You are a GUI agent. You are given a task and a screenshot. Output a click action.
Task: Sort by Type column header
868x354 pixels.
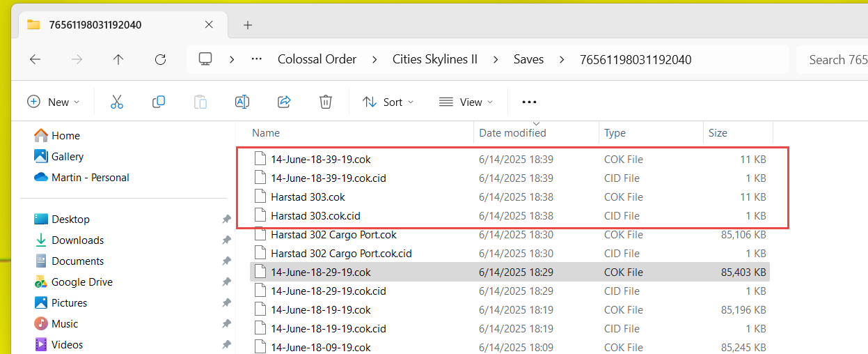click(615, 132)
